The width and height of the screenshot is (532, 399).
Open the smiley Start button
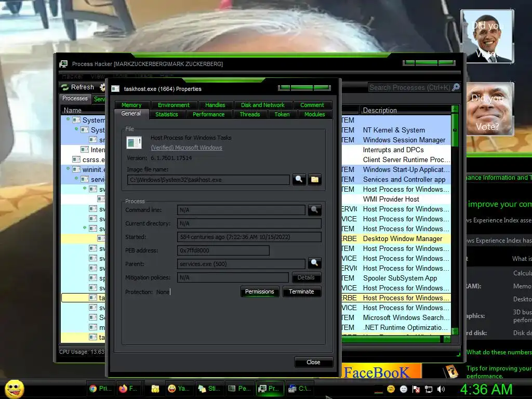tap(14, 389)
